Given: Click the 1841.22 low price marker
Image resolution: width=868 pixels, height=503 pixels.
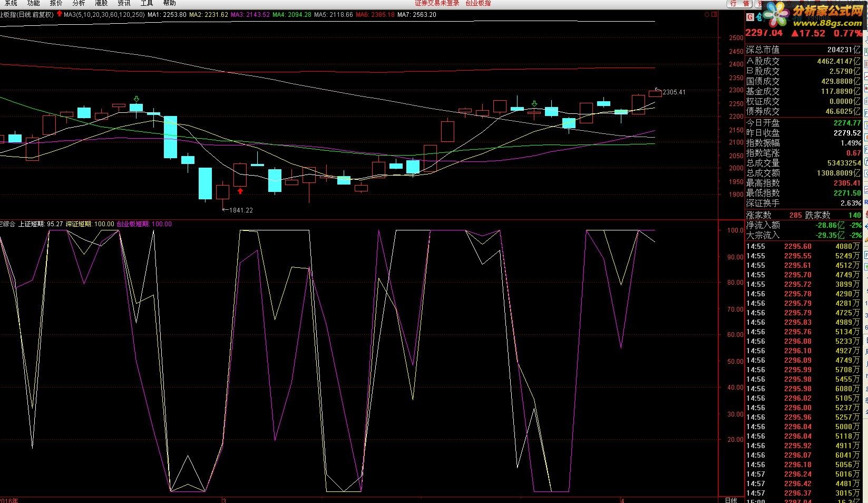Looking at the screenshot, I should point(241,210).
